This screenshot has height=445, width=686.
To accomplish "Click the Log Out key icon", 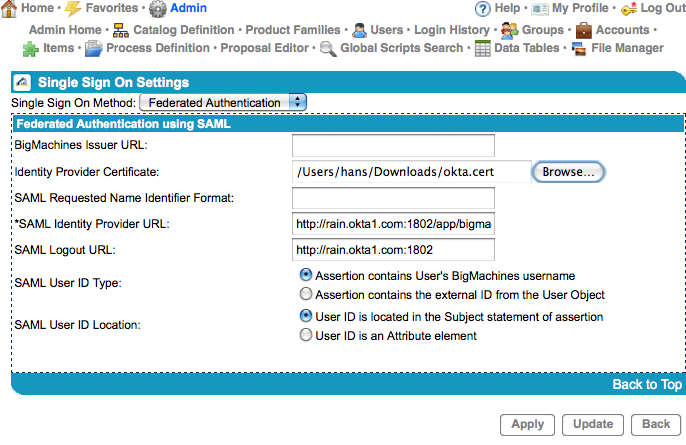I will click(x=628, y=9).
